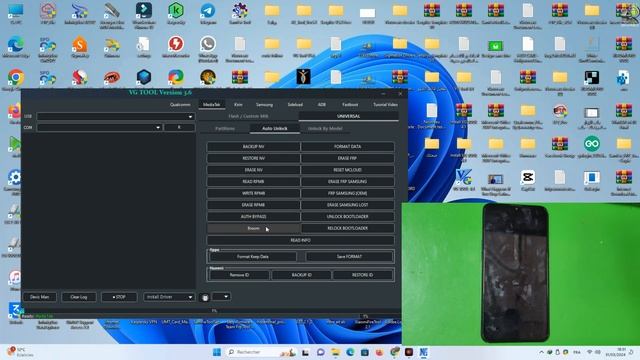Click the RESTORE NV button
This screenshot has height=360, width=640.
tap(253, 158)
